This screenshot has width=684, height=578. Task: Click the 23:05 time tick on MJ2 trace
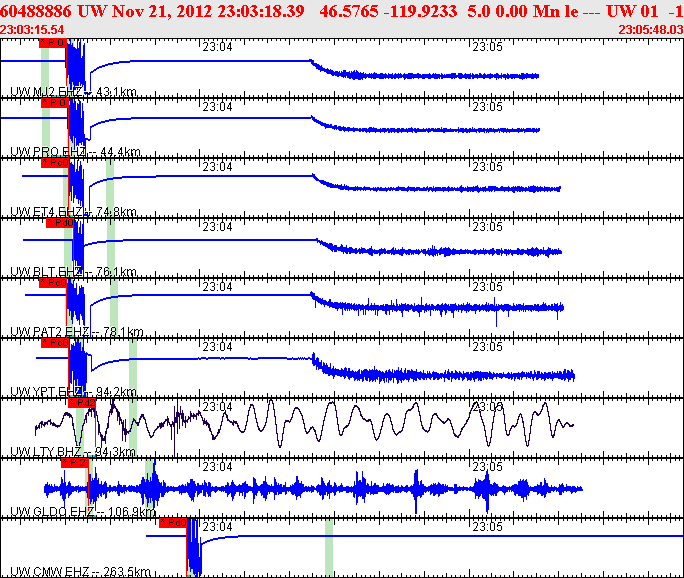pos(488,47)
